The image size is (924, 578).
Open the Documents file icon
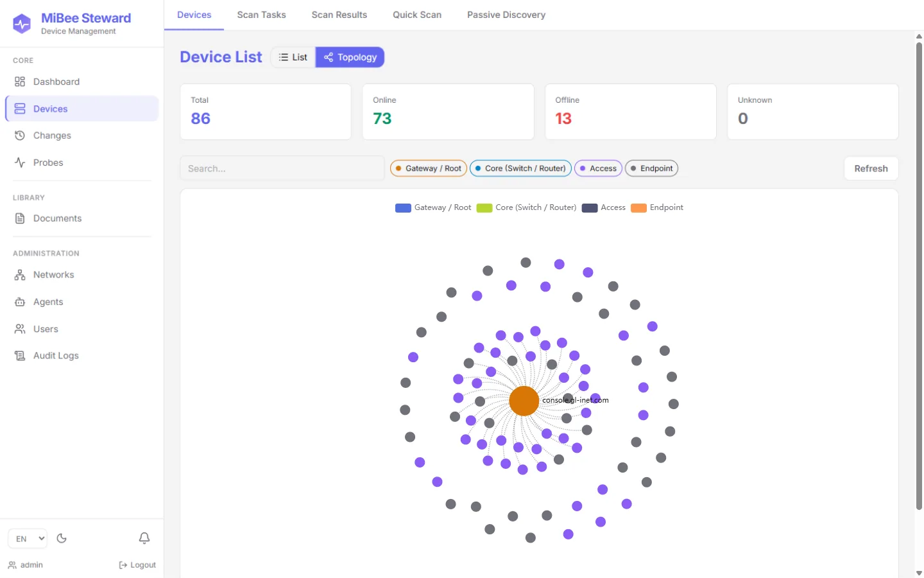coord(20,218)
